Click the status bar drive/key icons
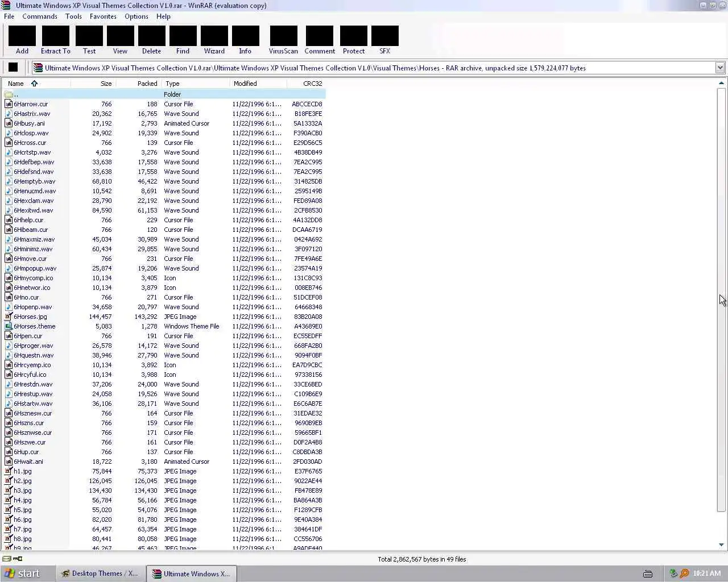The height and width of the screenshot is (582, 728). [13, 559]
